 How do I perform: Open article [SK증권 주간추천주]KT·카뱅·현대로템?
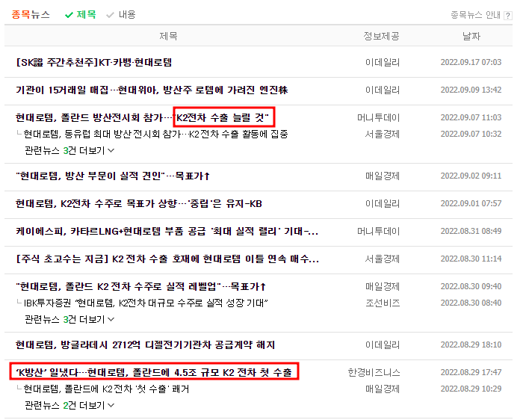(x=94, y=62)
